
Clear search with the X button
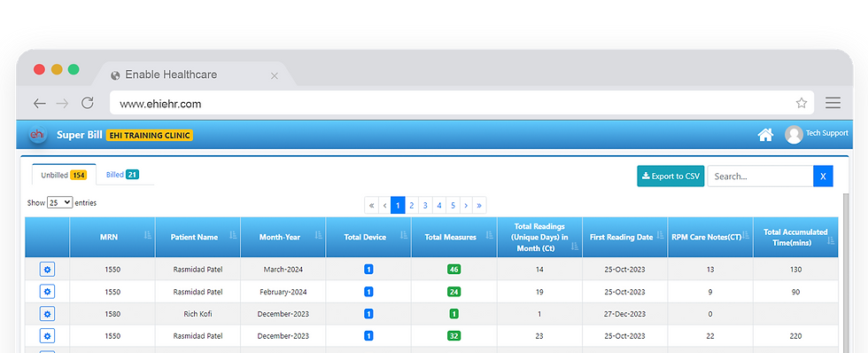click(x=823, y=176)
